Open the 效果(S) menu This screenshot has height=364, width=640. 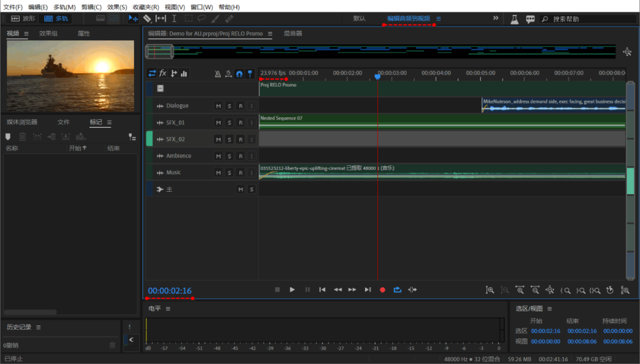[x=117, y=7]
